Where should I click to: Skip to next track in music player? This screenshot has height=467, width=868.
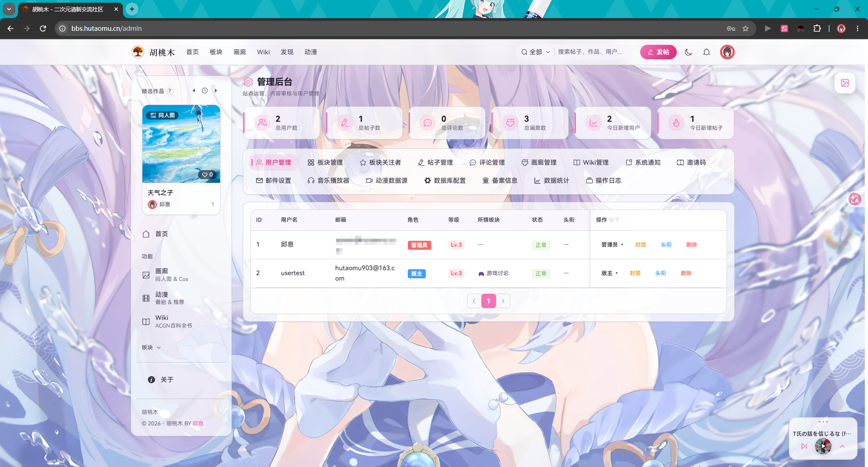[804, 446]
